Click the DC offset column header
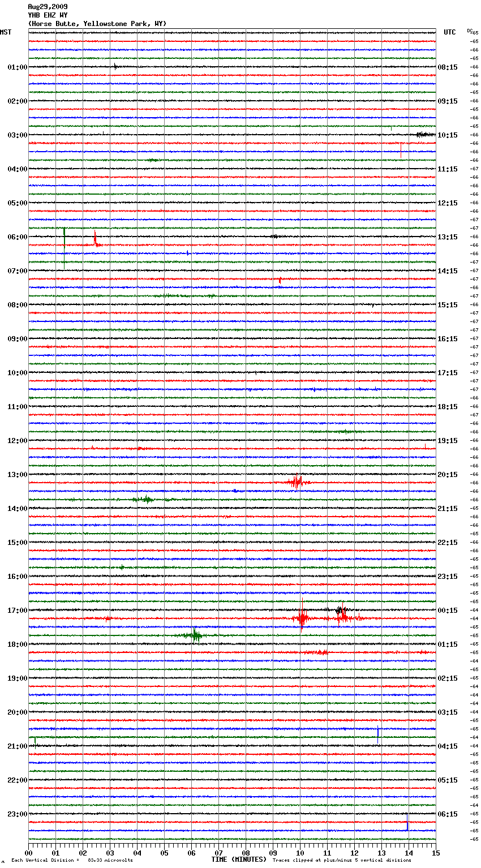This screenshot has width=481, height=868. [470, 31]
